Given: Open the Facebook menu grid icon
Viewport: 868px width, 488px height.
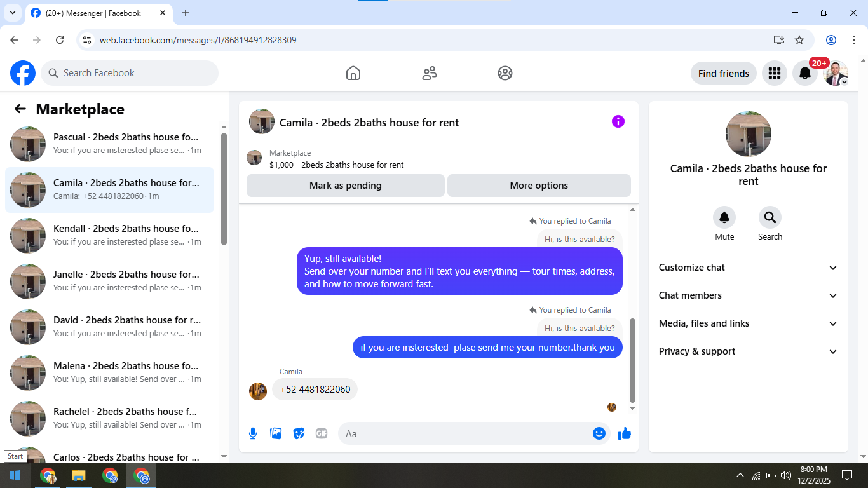Looking at the screenshot, I should point(774,73).
